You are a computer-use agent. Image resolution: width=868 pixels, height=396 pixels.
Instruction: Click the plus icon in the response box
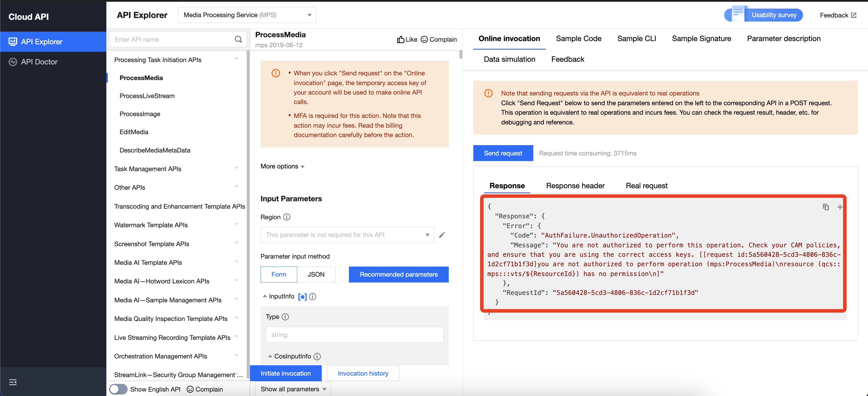(x=839, y=207)
